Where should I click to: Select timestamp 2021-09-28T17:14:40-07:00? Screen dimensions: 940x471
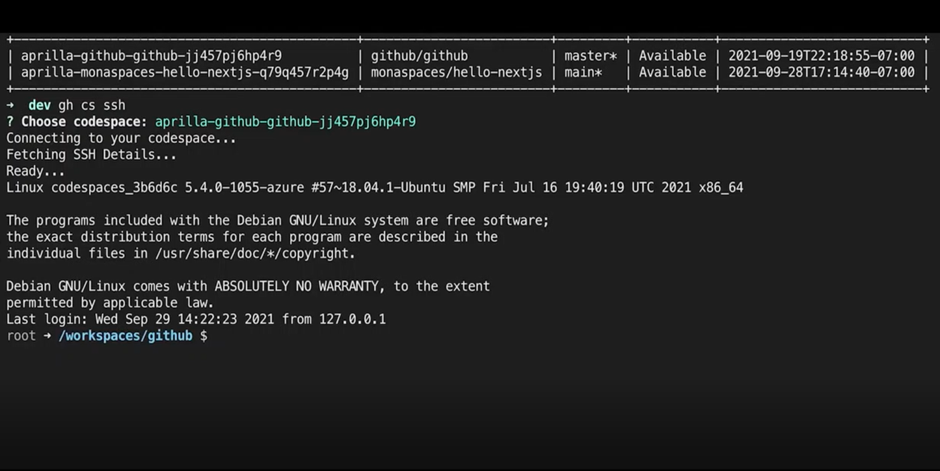coord(821,73)
